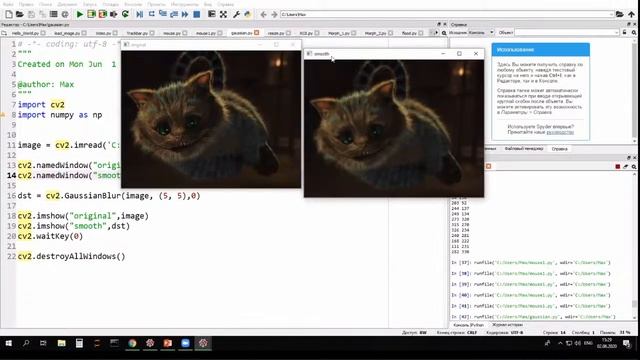Go to parent directory up arrow

pos(631,14)
